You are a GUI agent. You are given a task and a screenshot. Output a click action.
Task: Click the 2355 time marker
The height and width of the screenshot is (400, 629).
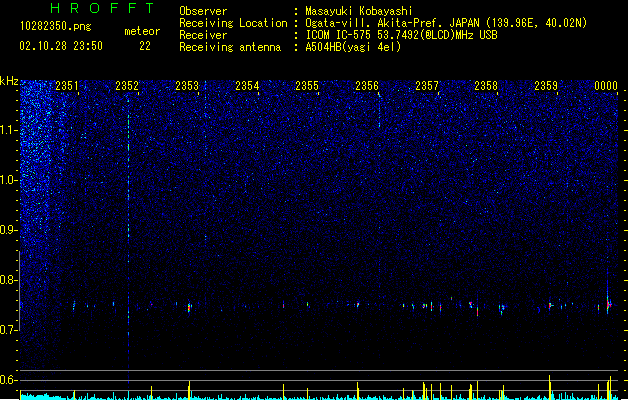307,86
